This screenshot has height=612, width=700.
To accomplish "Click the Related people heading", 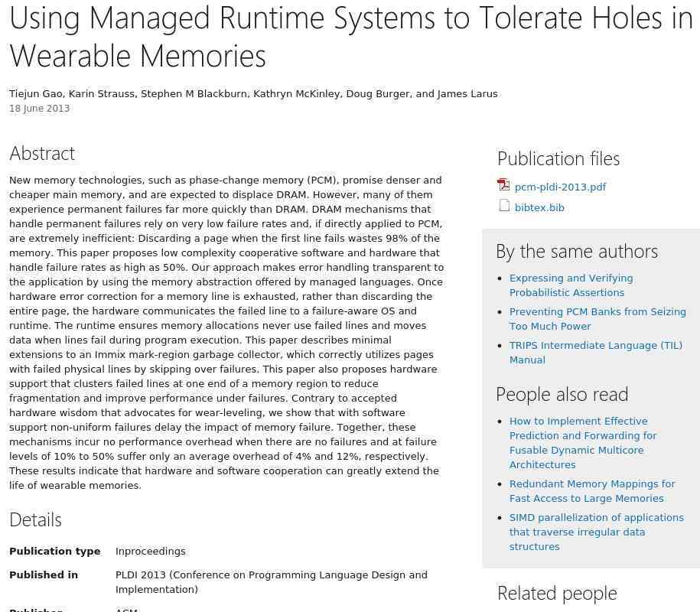I will click(556, 593).
